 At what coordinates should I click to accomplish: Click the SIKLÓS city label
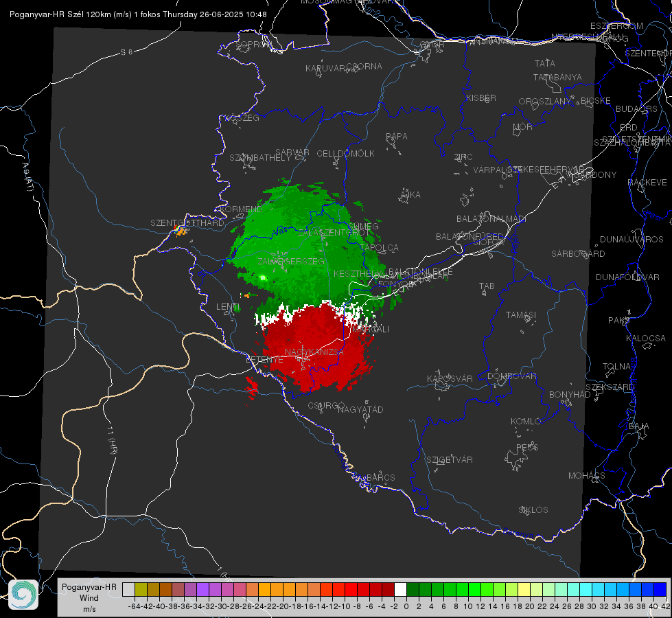pos(533,510)
